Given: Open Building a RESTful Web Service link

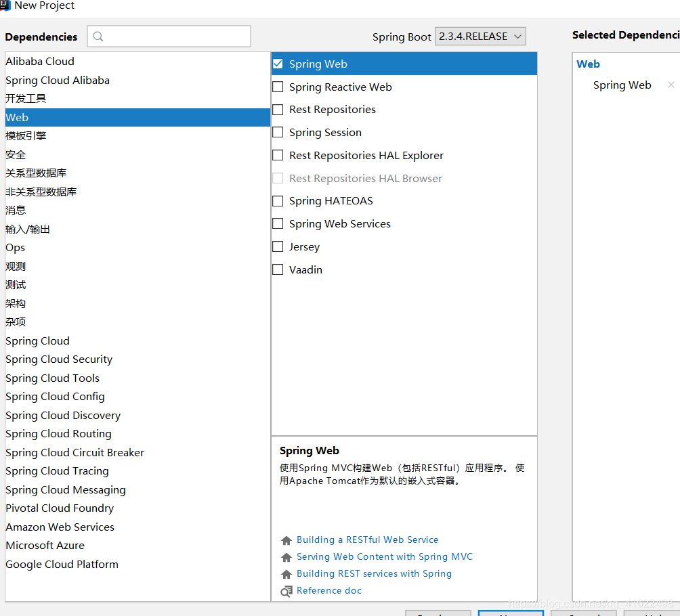Looking at the screenshot, I should [x=367, y=540].
